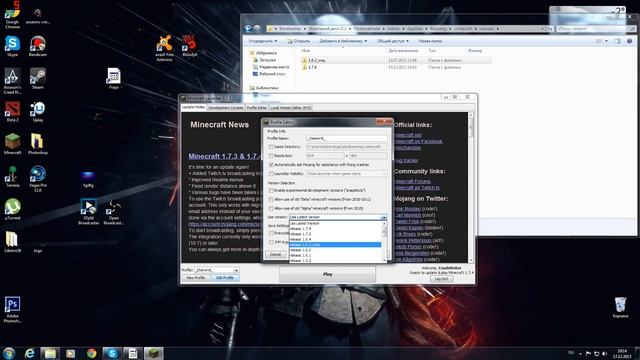This screenshot has width=640, height=360.
Task: Select the Open Broadcaster desktop icon
Action: pyautogui.click(x=113, y=211)
